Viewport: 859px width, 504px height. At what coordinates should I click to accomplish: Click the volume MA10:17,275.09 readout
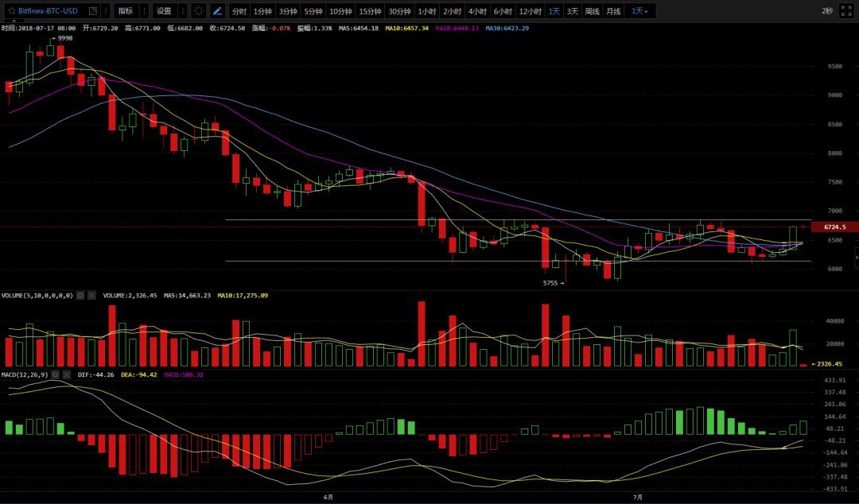(x=243, y=295)
